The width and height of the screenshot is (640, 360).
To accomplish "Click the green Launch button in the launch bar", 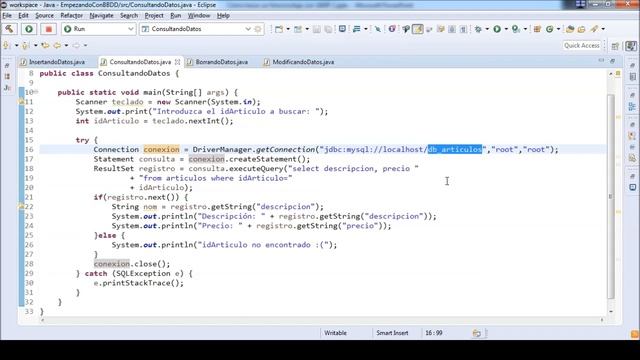I will (x=29, y=29).
